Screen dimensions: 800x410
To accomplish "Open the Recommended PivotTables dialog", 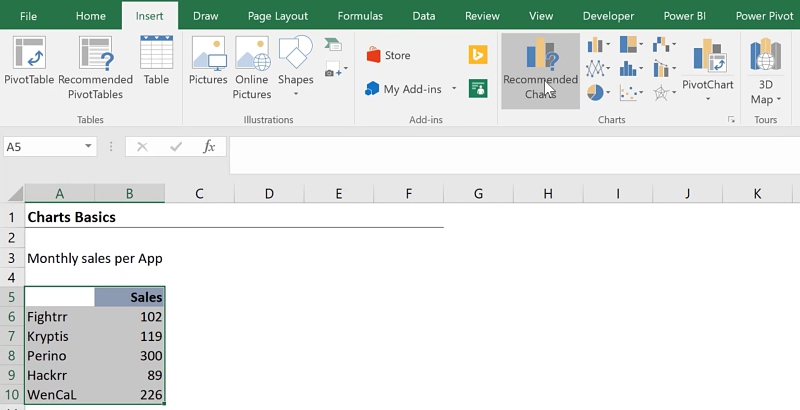I will click(x=96, y=66).
